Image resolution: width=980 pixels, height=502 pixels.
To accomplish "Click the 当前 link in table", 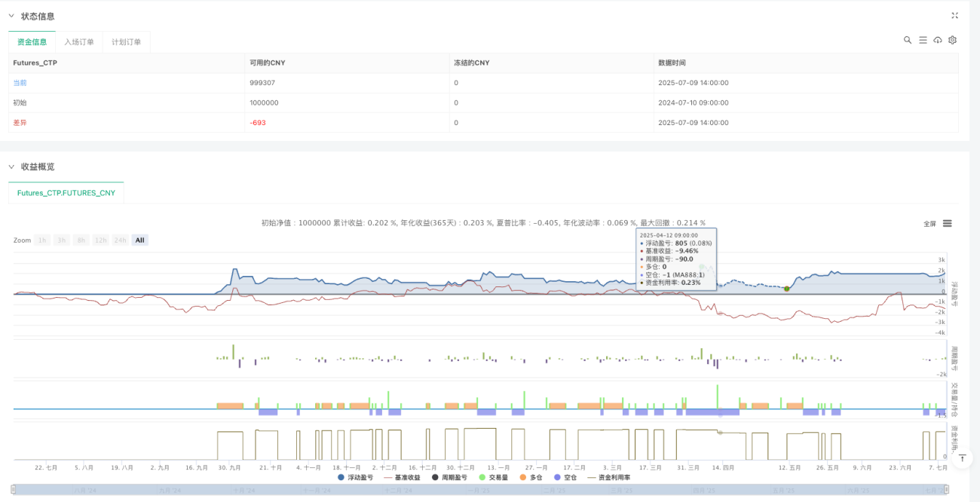I will pyautogui.click(x=20, y=83).
